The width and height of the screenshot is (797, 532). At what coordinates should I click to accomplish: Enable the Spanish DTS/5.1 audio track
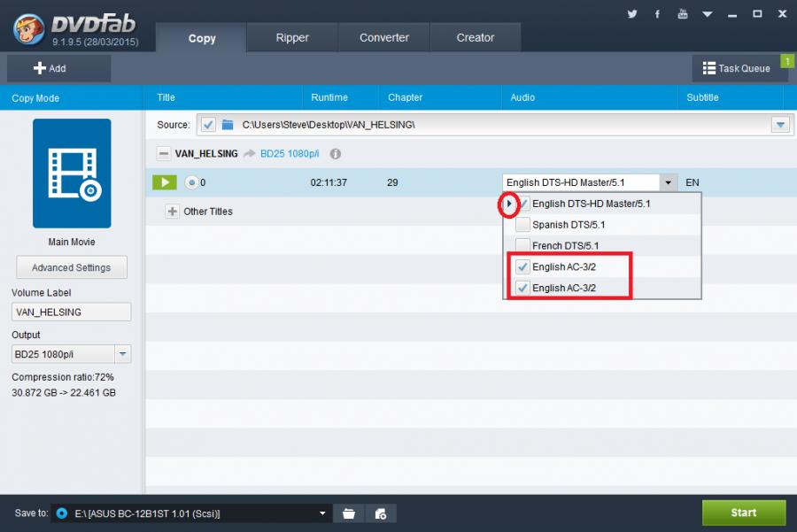tap(523, 225)
